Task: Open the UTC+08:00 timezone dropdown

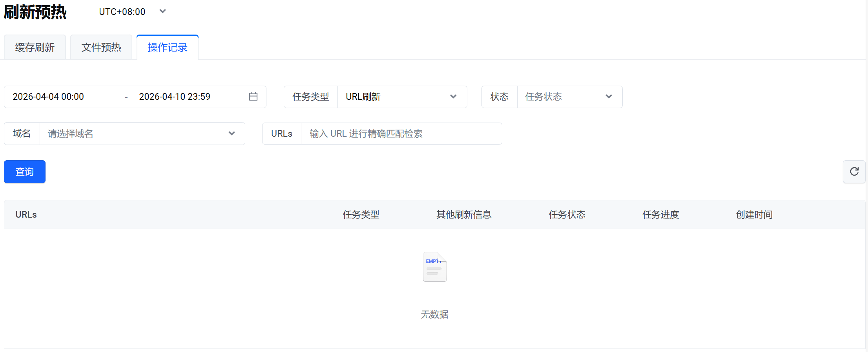Action: pos(133,12)
